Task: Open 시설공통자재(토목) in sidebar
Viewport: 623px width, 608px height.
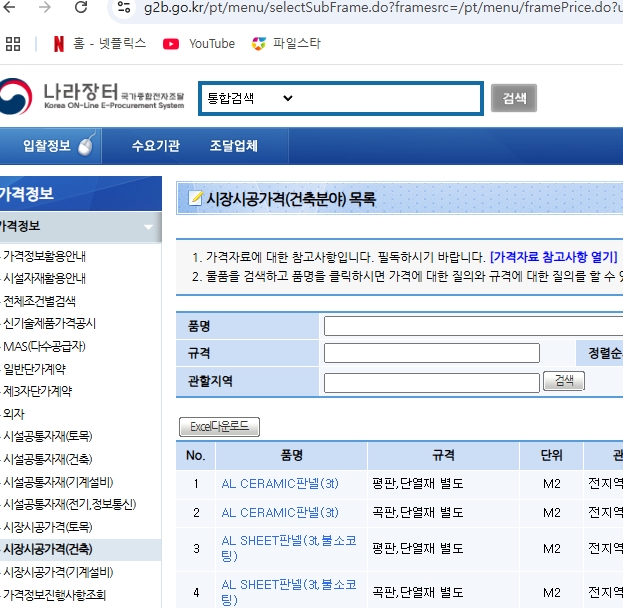Action: (x=48, y=436)
